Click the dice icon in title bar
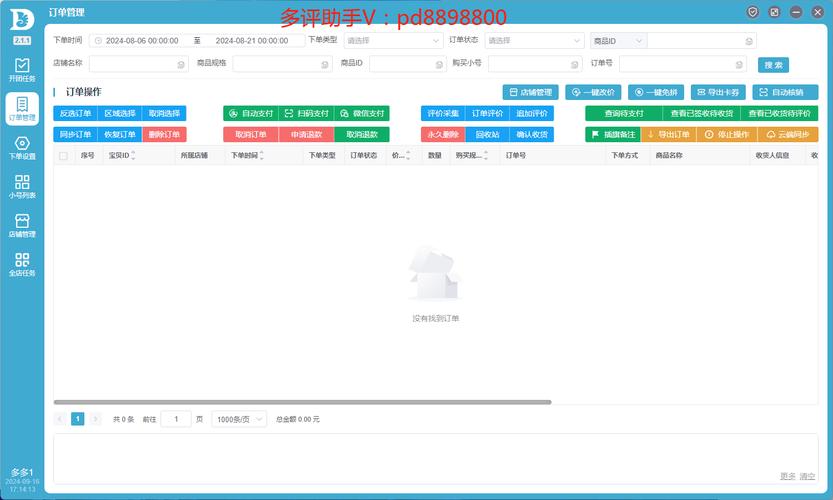Viewport: 833px width, 500px height. coord(774,12)
